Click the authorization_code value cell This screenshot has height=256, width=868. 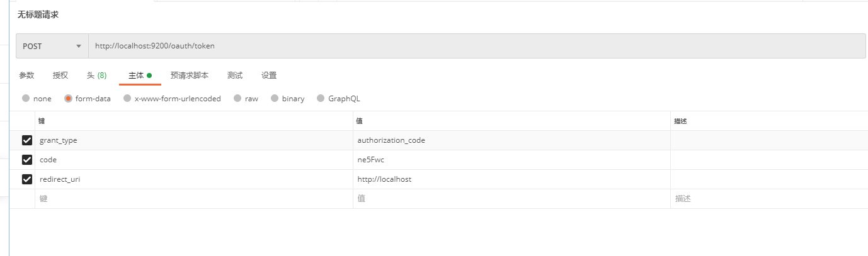(x=391, y=140)
